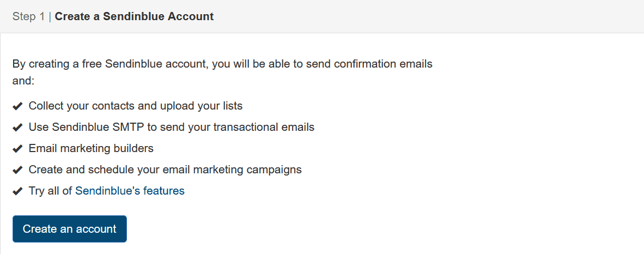
Task: Click the Create a Sendinblue Account heading
Action: pyautogui.click(x=135, y=16)
